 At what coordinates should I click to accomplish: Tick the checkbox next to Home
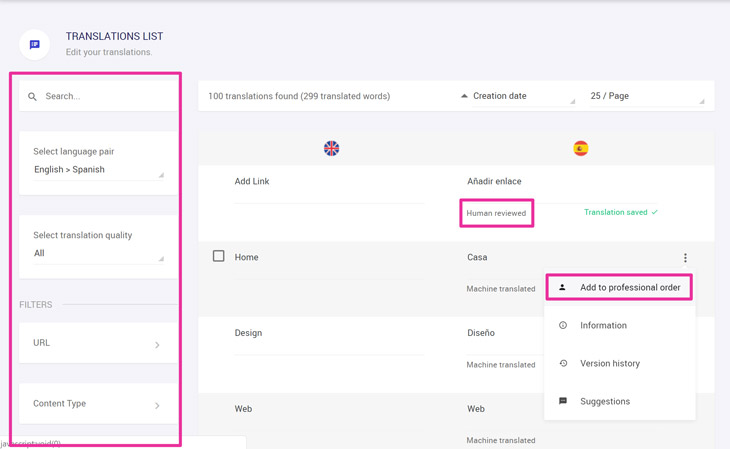(x=218, y=256)
